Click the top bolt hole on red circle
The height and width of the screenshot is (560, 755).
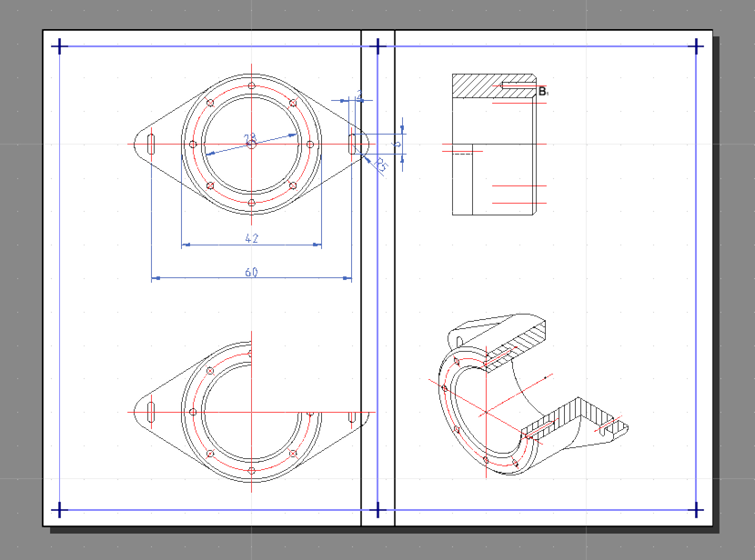click(252, 85)
